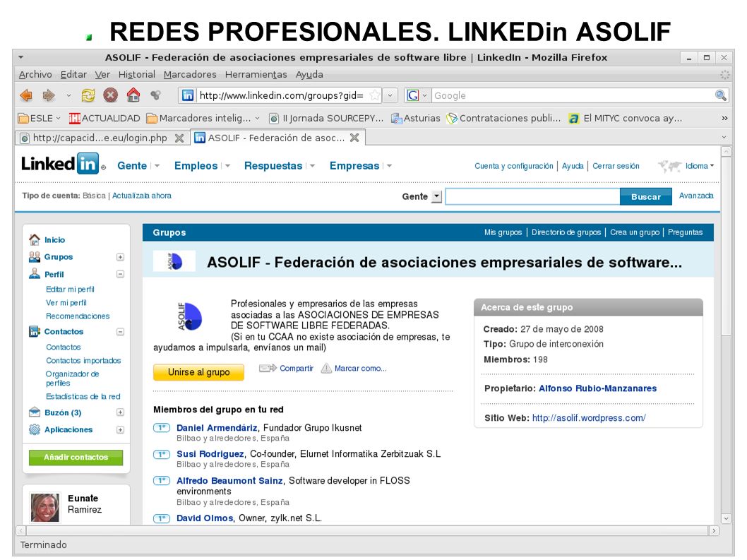Expand the Buzón sidebar section

point(120,412)
